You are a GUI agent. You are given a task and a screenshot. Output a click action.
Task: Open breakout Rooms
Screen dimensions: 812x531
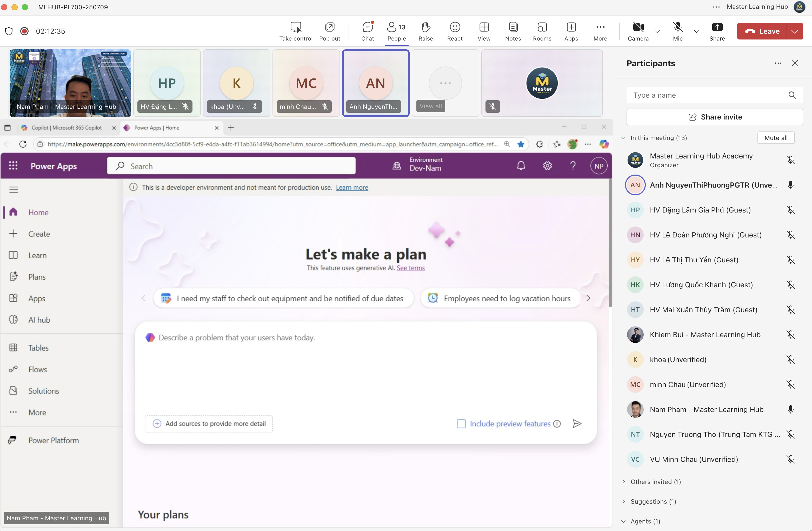coord(542,31)
